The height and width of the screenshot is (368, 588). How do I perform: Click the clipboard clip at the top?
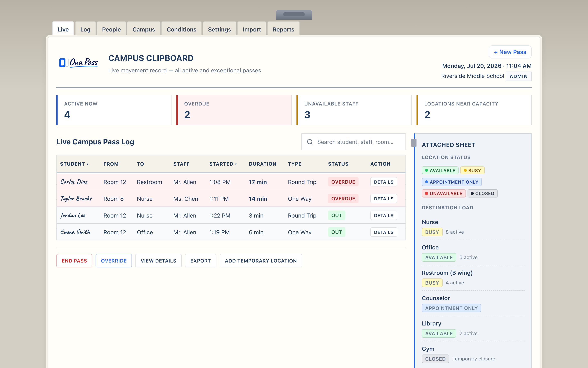(294, 15)
